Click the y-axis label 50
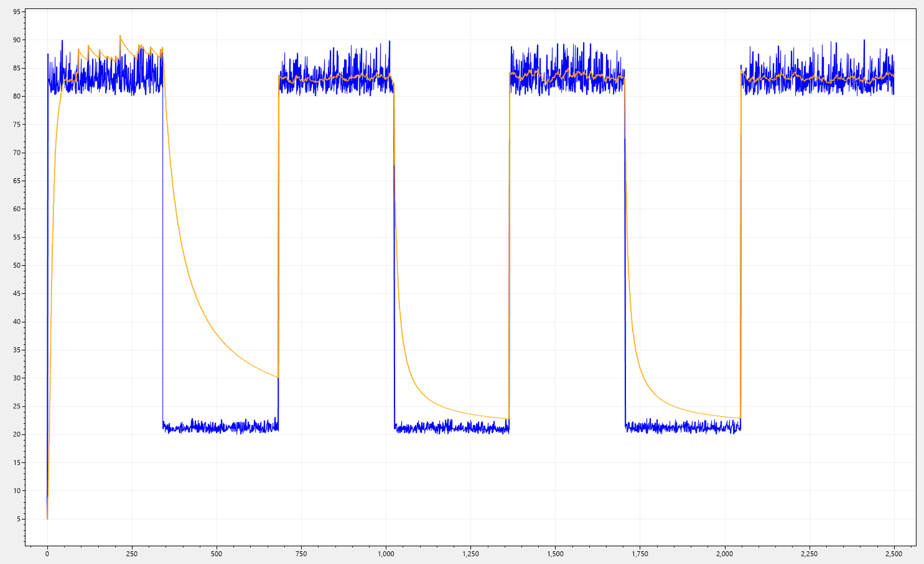924x564 pixels. 17,265
